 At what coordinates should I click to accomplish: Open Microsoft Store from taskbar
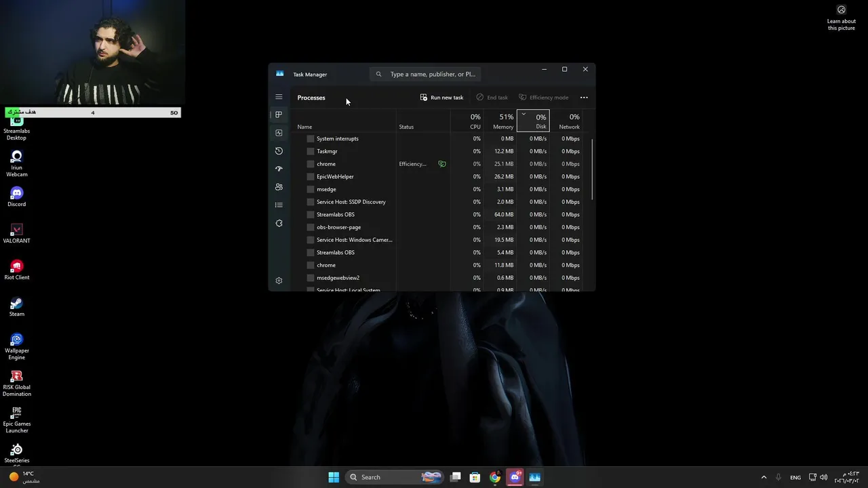coord(475,477)
